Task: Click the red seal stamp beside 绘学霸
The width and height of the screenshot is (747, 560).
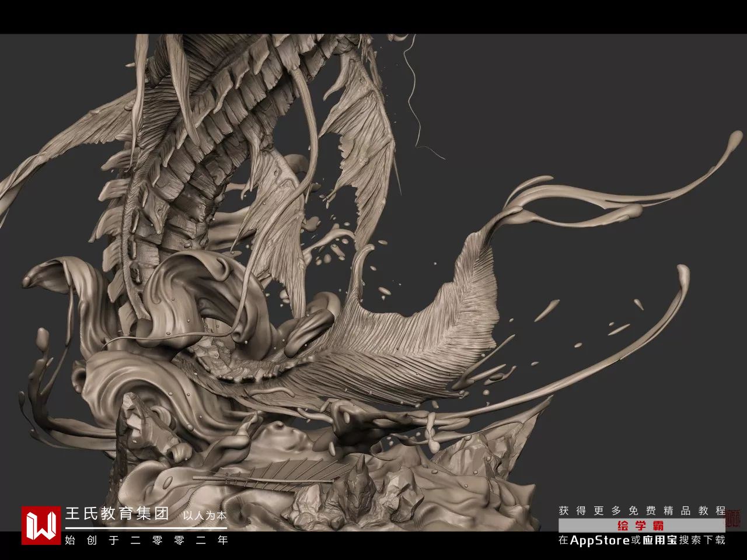Action: (x=734, y=517)
